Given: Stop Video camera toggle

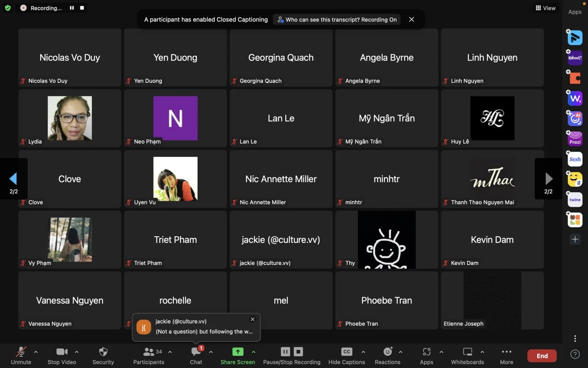Looking at the screenshot, I should (x=62, y=356).
